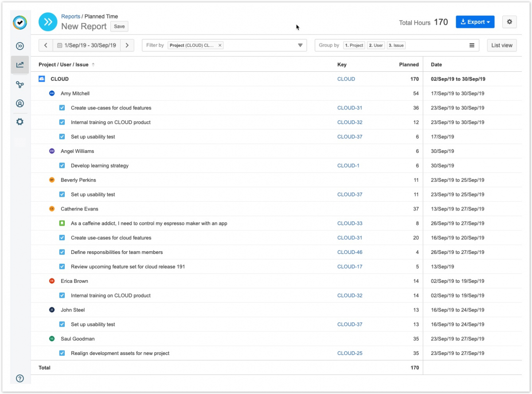Open issue link CLOUD-31 under Amy Mitchell
The width and height of the screenshot is (532, 394).
349,108
